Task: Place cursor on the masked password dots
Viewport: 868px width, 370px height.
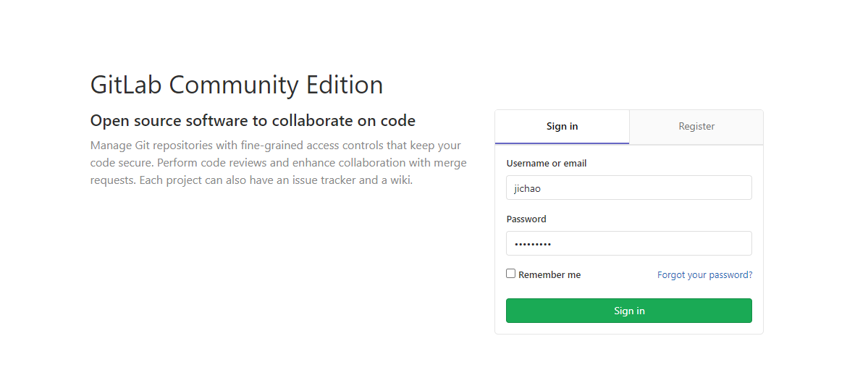Action: pos(533,244)
